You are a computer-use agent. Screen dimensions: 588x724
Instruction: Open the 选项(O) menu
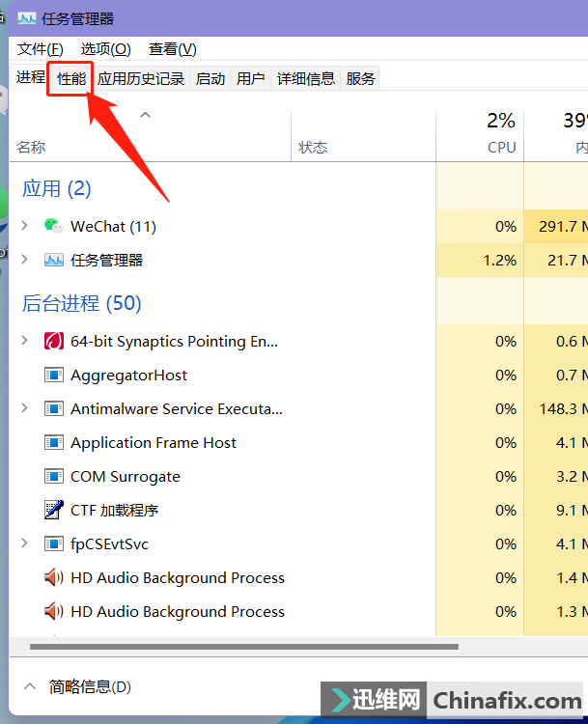105,49
